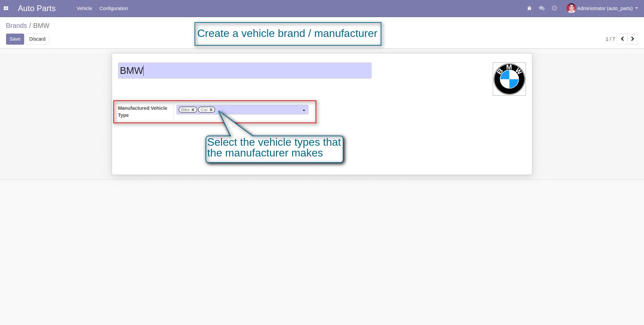The image size is (644, 325).
Task: Open the Configuration menu
Action: point(114,8)
